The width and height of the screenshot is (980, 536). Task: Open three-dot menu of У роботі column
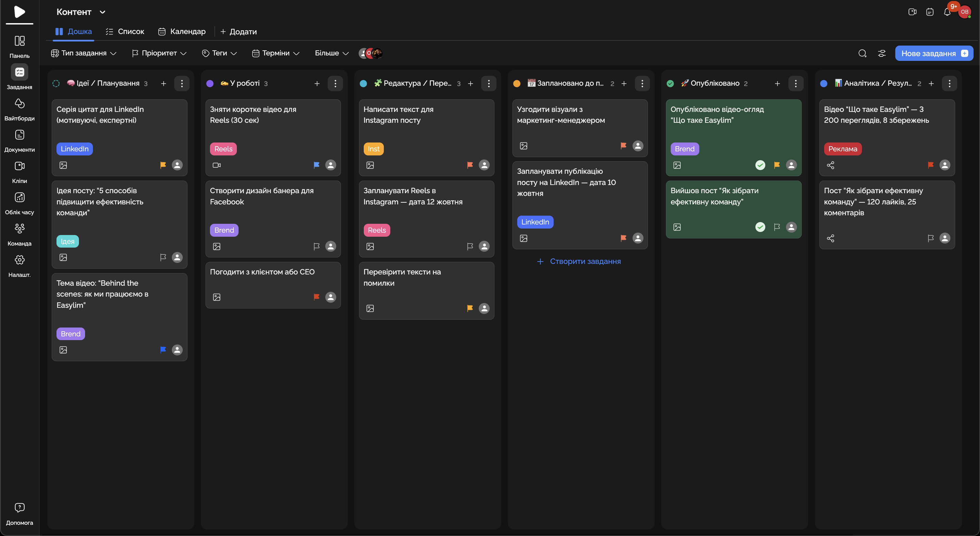tap(335, 83)
